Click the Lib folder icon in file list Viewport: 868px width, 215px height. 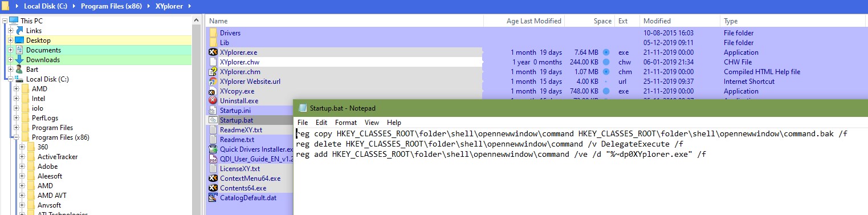[x=213, y=43]
